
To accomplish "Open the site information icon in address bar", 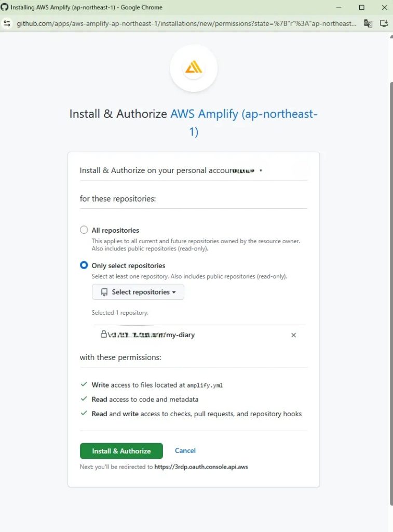I will [x=7, y=23].
